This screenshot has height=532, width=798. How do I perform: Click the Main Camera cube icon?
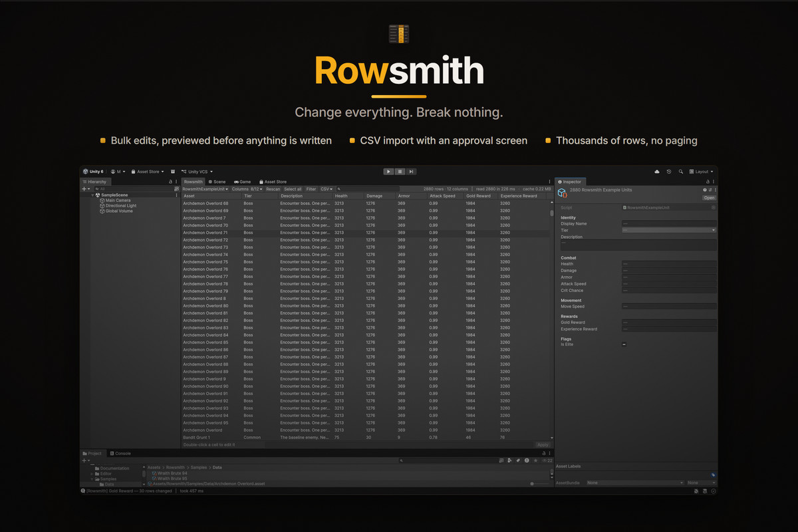[102, 200]
